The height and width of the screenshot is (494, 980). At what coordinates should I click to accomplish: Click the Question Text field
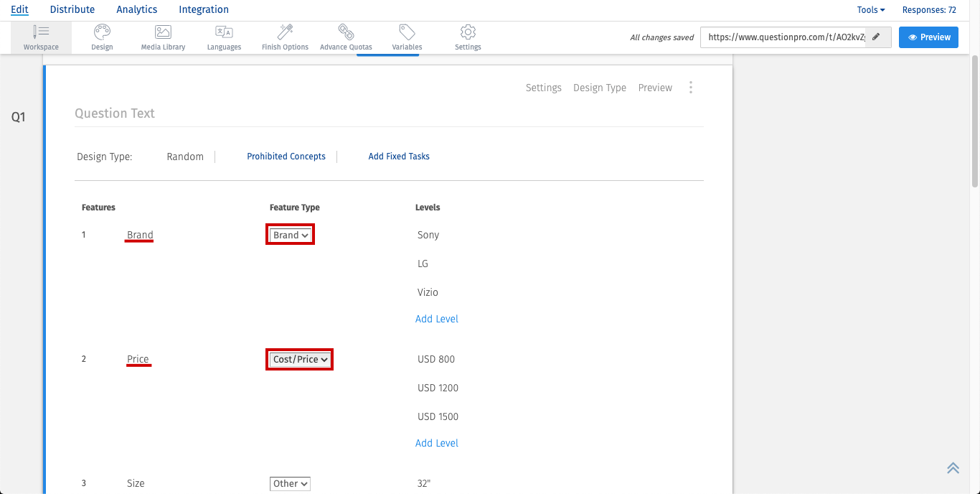[x=389, y=113]
